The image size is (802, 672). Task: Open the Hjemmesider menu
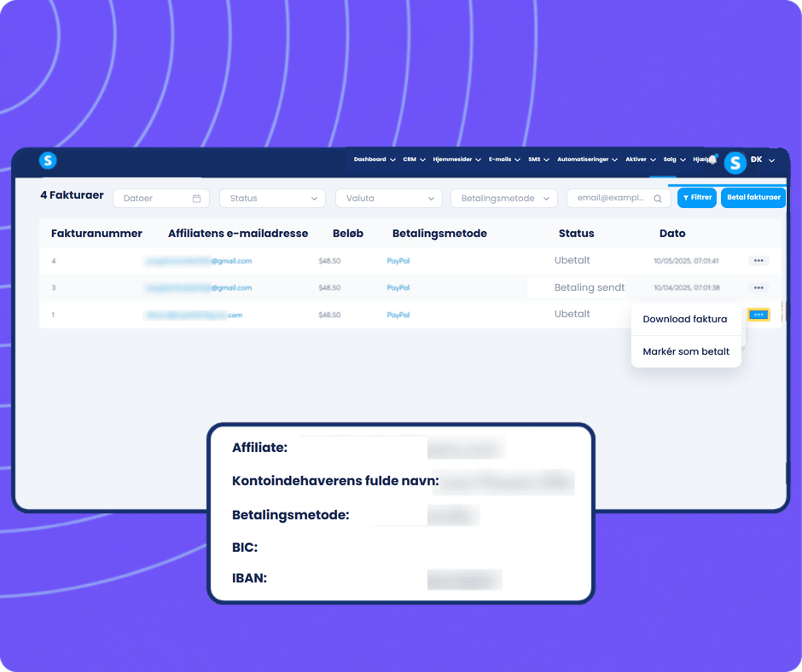[456, 159]
